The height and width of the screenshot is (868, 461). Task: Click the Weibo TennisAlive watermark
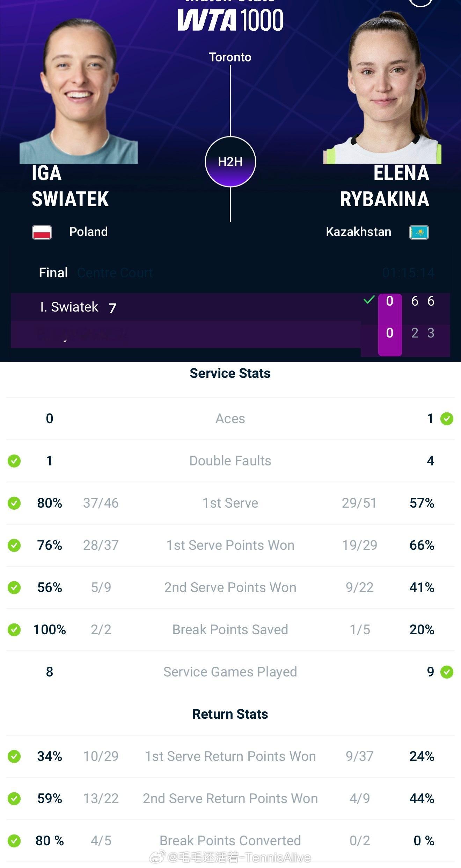coord(230,858)
